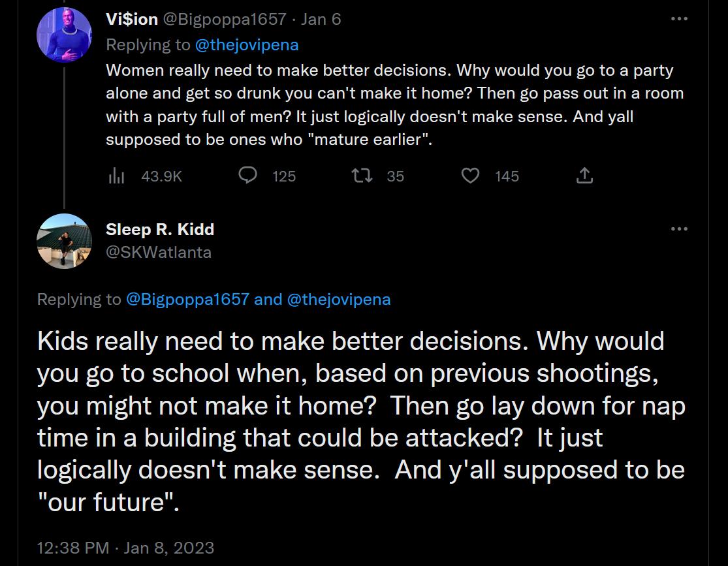Open Sleep R. Kidd's profile picture
The height and width of the screenshot is (566, 728).
click(x=64, y=241)
